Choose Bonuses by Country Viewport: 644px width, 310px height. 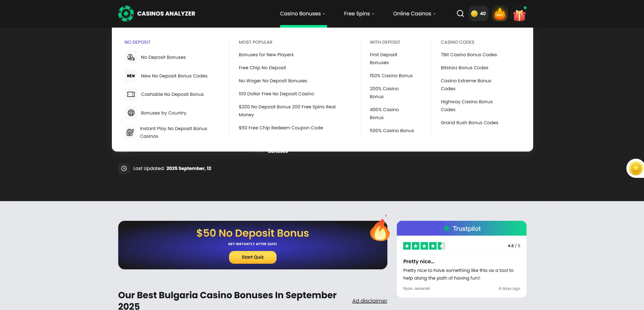pyautogui.click(x=164, y=113)
